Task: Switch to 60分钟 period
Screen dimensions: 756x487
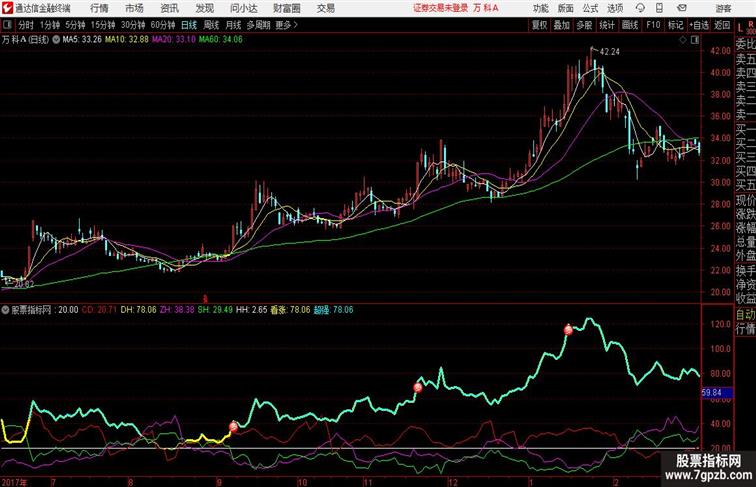Action: point(163,25)
